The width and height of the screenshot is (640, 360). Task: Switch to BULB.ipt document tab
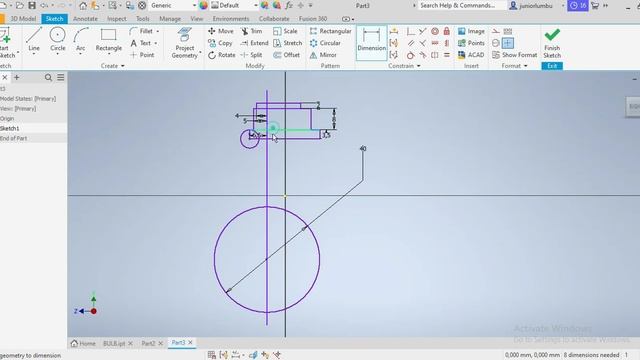pyautogui.click(x=114, y=343)
